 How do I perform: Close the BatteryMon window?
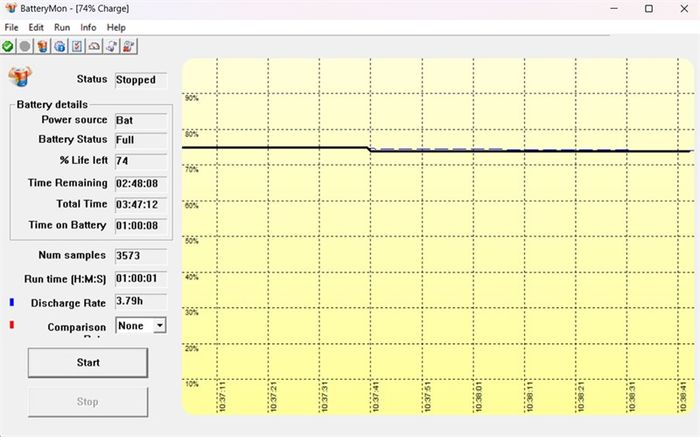[x=684, y=8]
